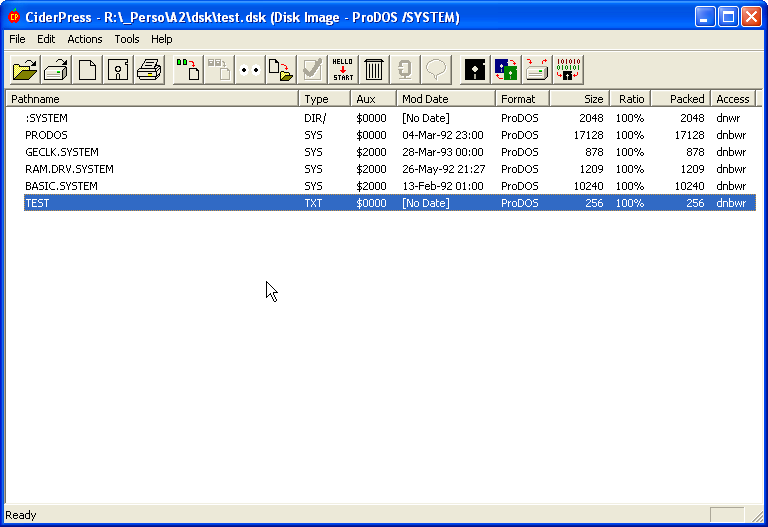Click the speech bubble Edit Comment icon

tap(436, 70)
